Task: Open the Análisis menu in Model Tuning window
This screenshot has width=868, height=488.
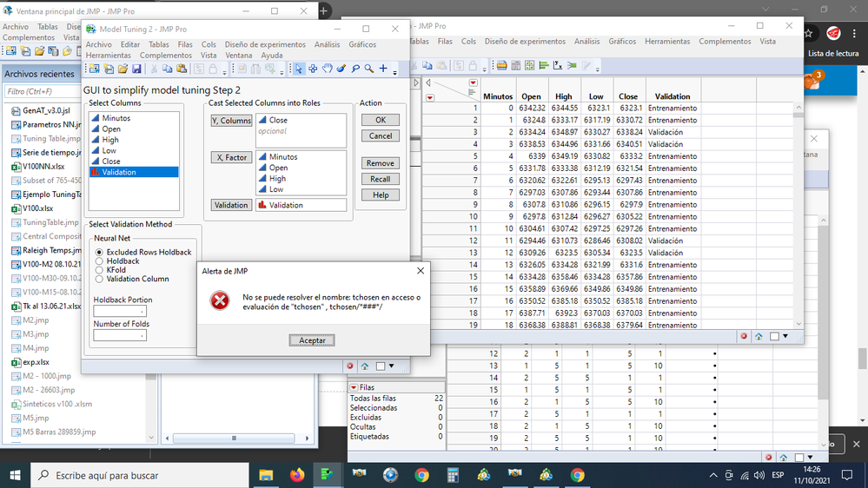Action: coord(327,44)
